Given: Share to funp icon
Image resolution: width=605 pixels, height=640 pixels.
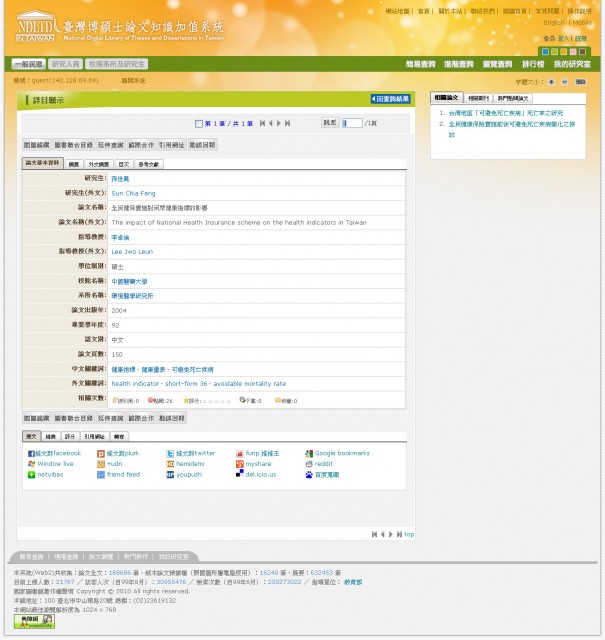Looking at the screenshot, I should coord(240,453).
